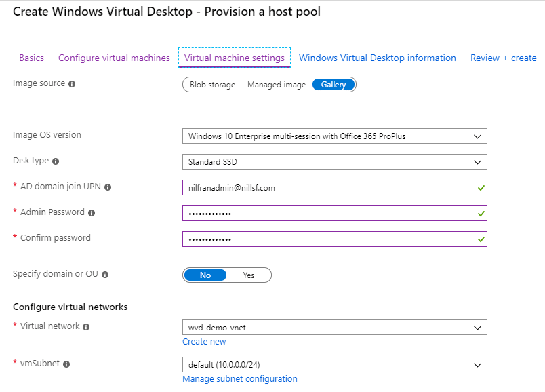
Task: Open Windows Virtual Desktop information tab
Action: tap(378, 58)
